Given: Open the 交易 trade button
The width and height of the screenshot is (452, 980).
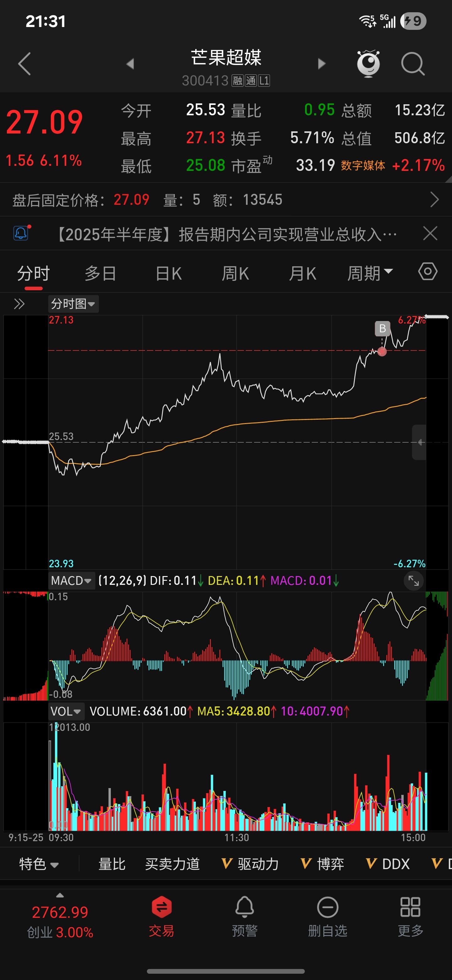Looking at the screenshot, I should pos(162,917).
